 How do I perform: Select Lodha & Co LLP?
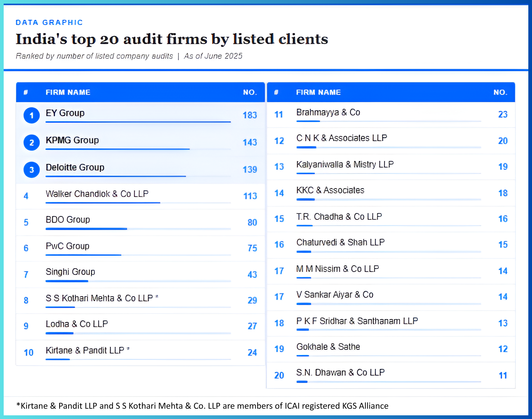(x=77, y=324)
